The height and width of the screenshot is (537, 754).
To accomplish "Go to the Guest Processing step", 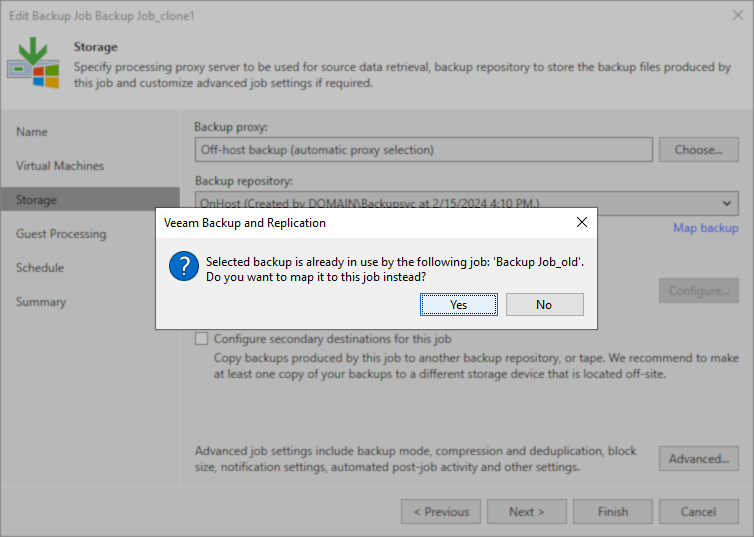I will pyautogui.click(x=61, y=234).
